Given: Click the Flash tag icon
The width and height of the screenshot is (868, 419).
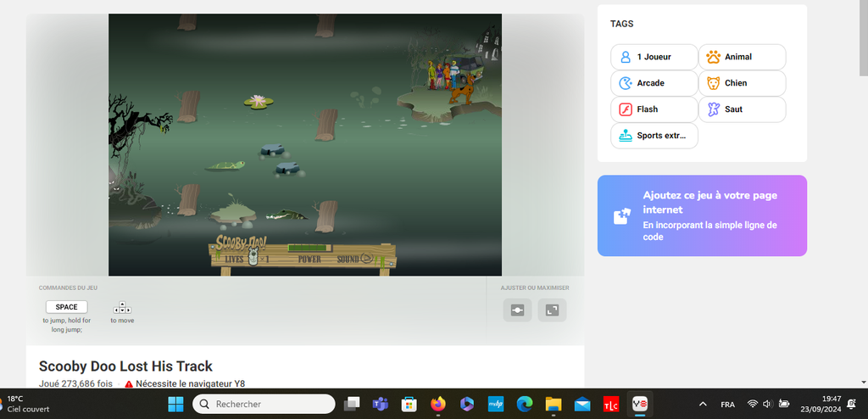Looking at the screenshot, I should pyautogui.click(x=626, y=109).
